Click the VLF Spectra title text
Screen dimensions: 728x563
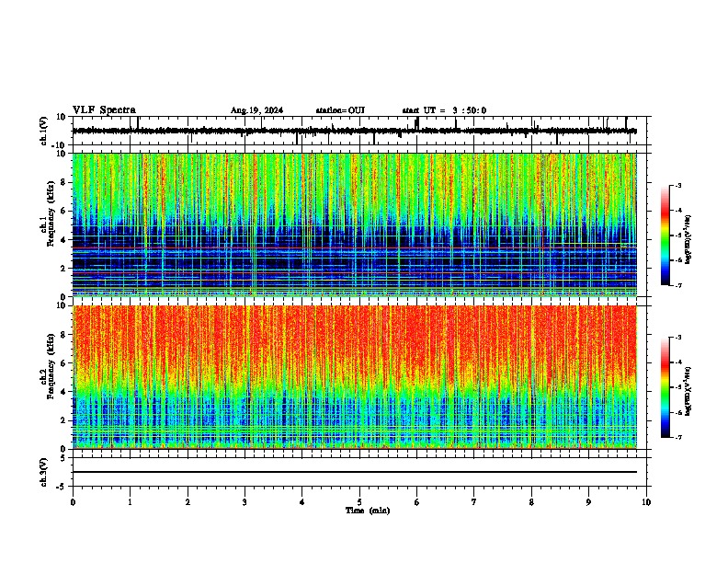click(x=104, y=110)
